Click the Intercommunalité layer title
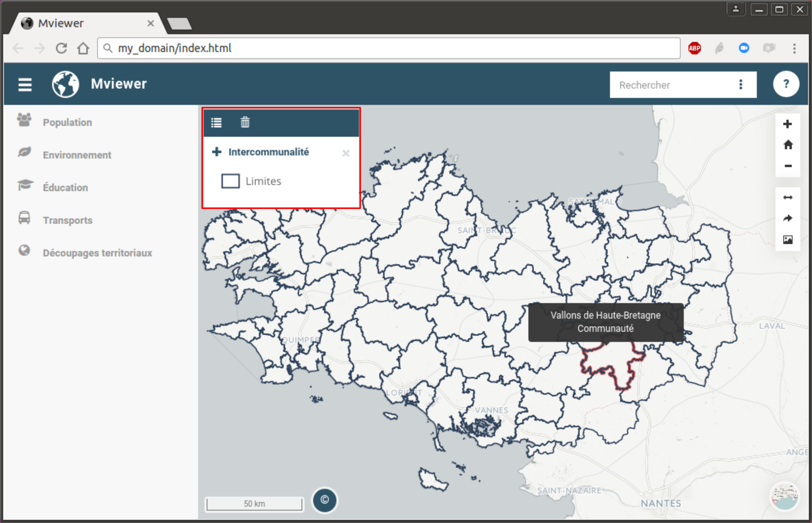812x523 pixels. pos(269,152)
